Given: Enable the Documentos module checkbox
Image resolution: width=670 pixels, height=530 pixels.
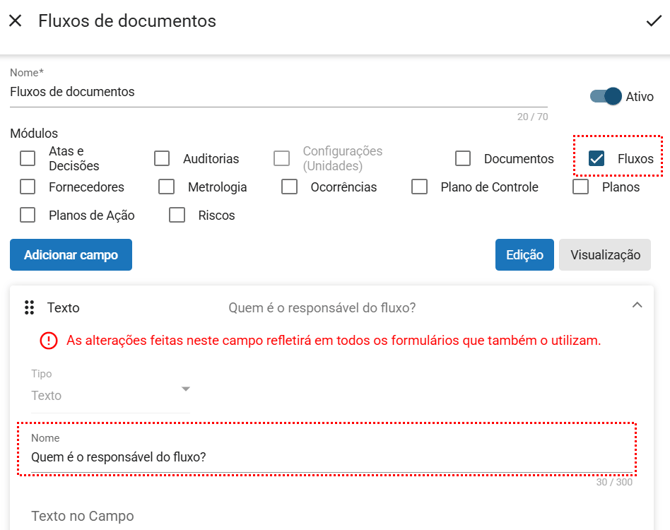Looking at the screenshot, I should coord(463,158).
